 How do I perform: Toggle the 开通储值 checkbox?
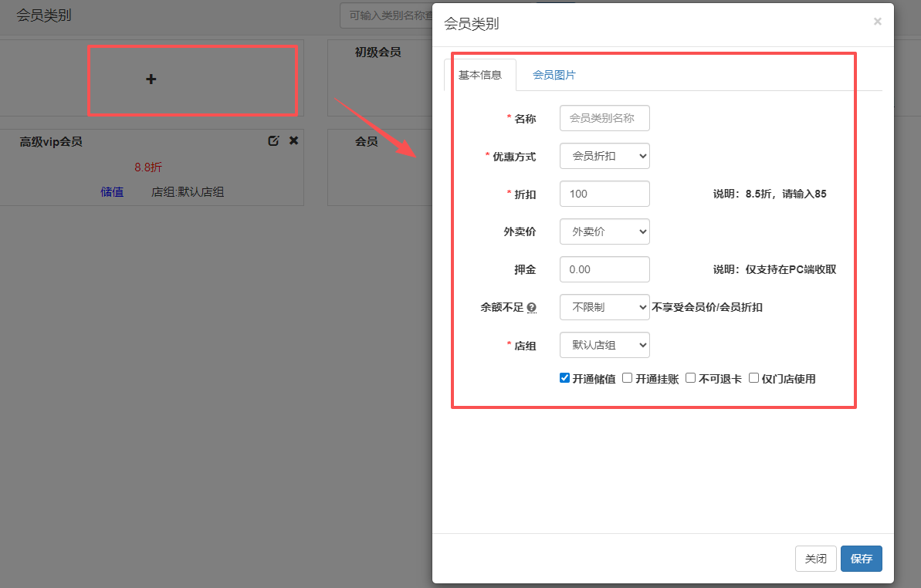coord(565,378)
